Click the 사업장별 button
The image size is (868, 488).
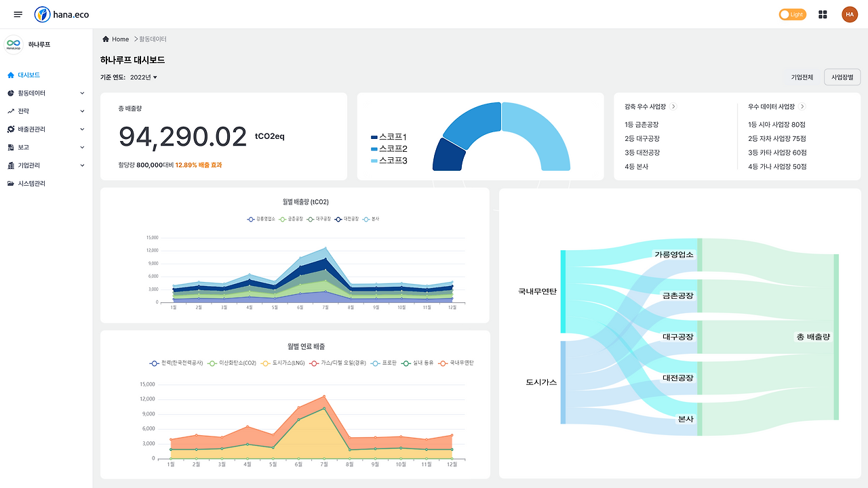[842, 77]
